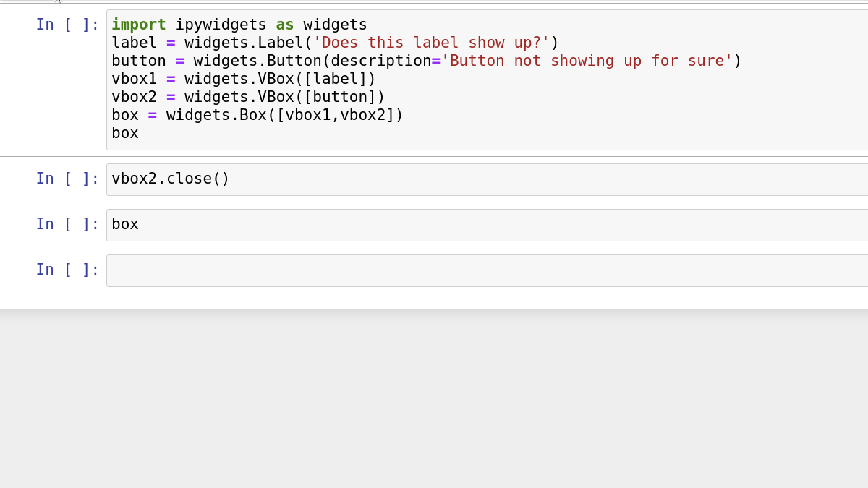Viewport: 868px width, 488px height.
Task: Click the description= keyword argument
Action: coord(380,60)
